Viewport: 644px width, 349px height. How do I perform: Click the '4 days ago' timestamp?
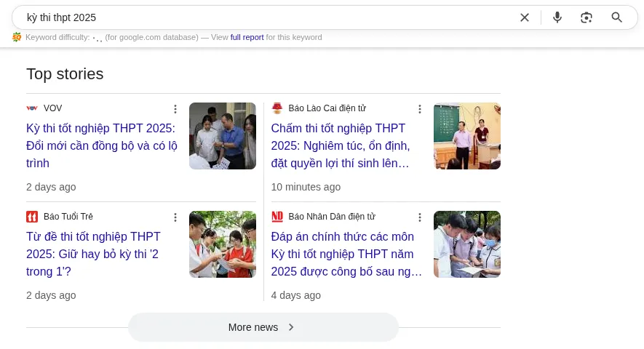point(295,295)
